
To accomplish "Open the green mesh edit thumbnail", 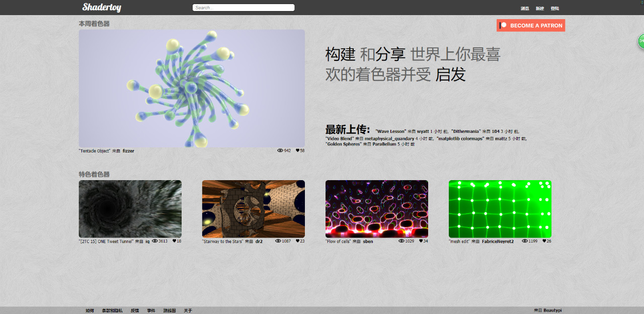I will 500,209.
